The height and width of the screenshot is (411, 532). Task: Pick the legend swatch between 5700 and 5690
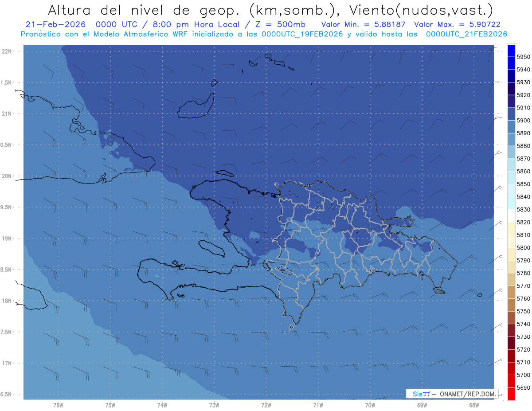pos(511,381)
